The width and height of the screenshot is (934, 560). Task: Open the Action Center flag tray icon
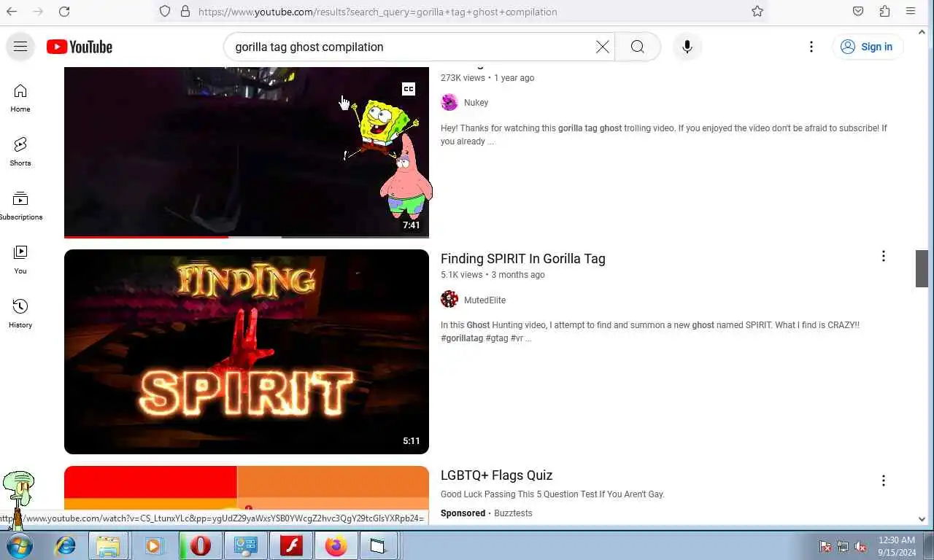pyautogui.click(x=825, y=546)
